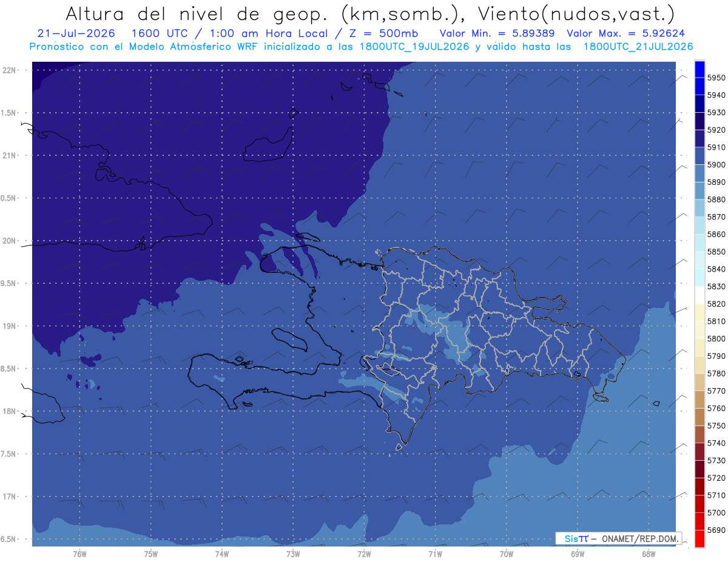The width and height of the screenshot is (728, 562).
Task: Click the valid-until time '1800UTC_21JUL2026'
Action: pos(638,47)
